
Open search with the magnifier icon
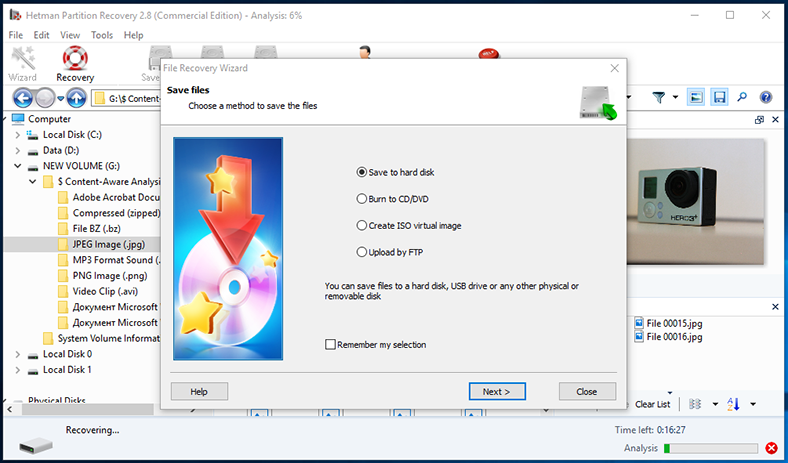tap(742, 97)
